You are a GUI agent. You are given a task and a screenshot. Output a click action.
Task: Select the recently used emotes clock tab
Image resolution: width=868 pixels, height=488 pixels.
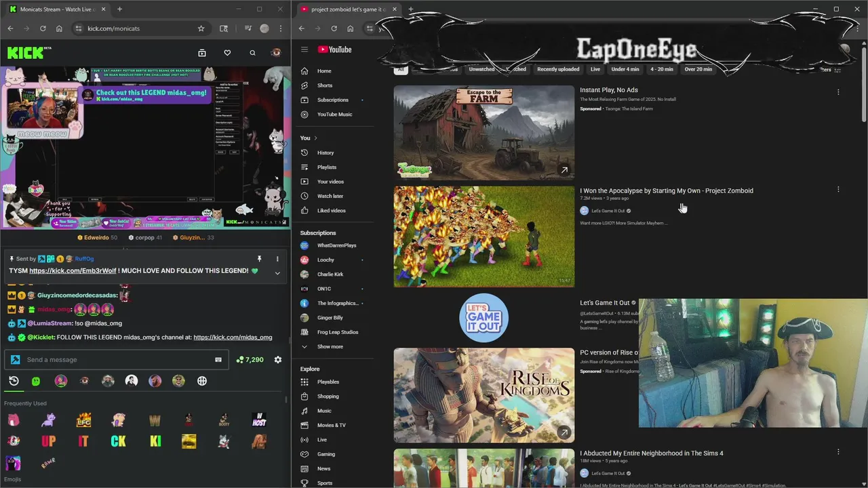(14, 381)
